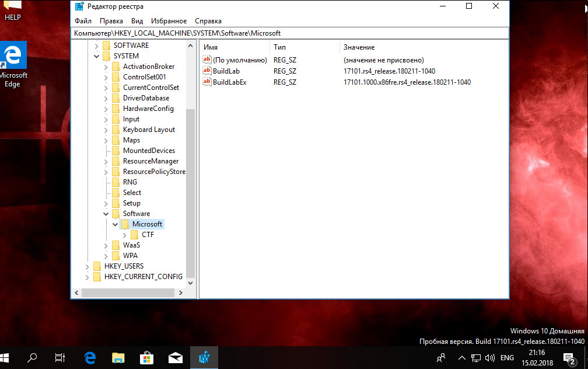The image size is (588, 369).
Task: Click the tree horizontal scroll left arrow
Action: coord(76,293)
